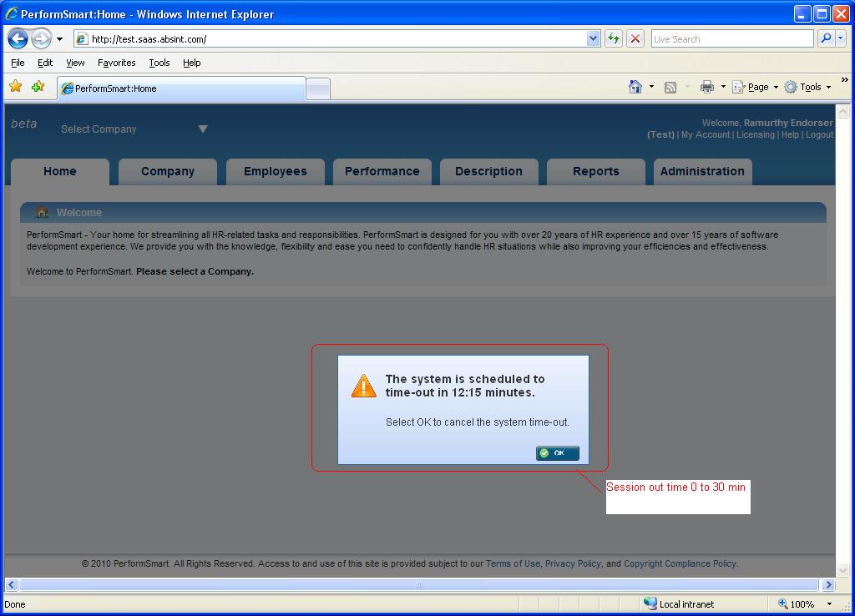Click the browser Forward arrow button
855x616 pixels.
(41, 38)
